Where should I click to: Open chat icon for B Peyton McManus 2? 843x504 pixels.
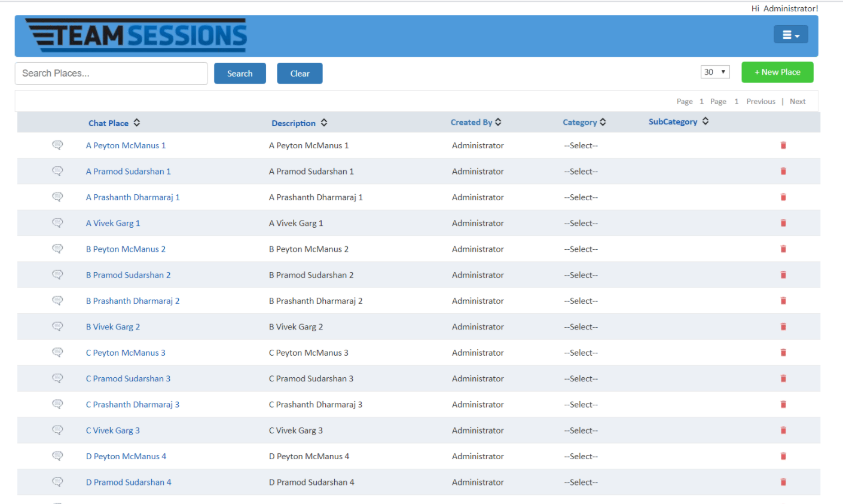[x=57, y=249]
